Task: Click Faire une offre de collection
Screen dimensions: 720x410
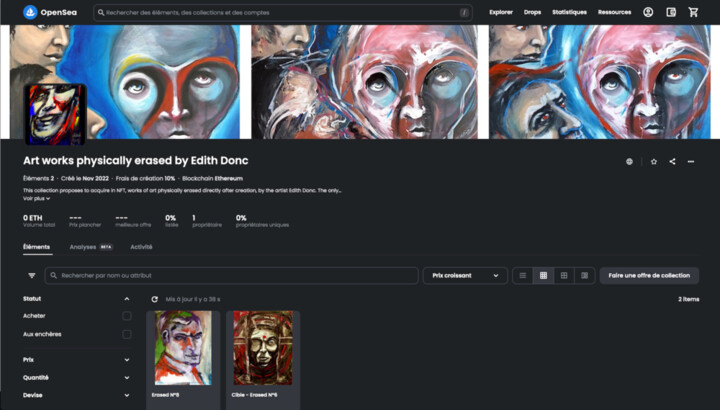Action: [x=649, y=275]
